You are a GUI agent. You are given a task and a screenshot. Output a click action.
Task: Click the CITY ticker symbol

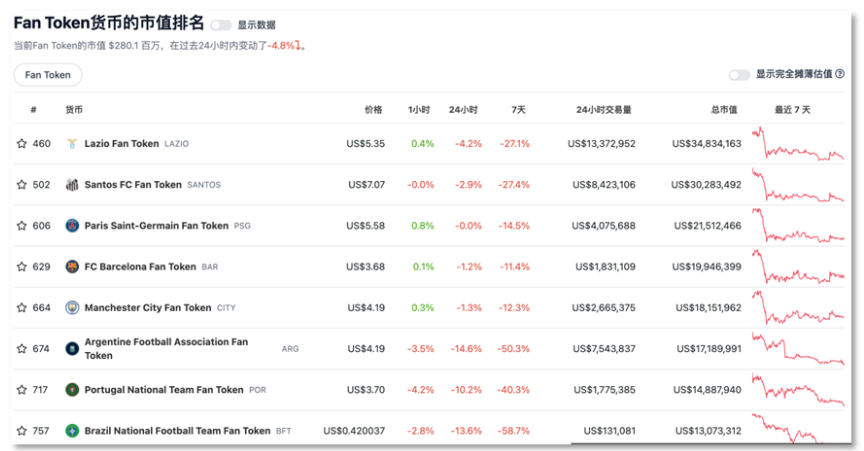[x=226, y=308]
